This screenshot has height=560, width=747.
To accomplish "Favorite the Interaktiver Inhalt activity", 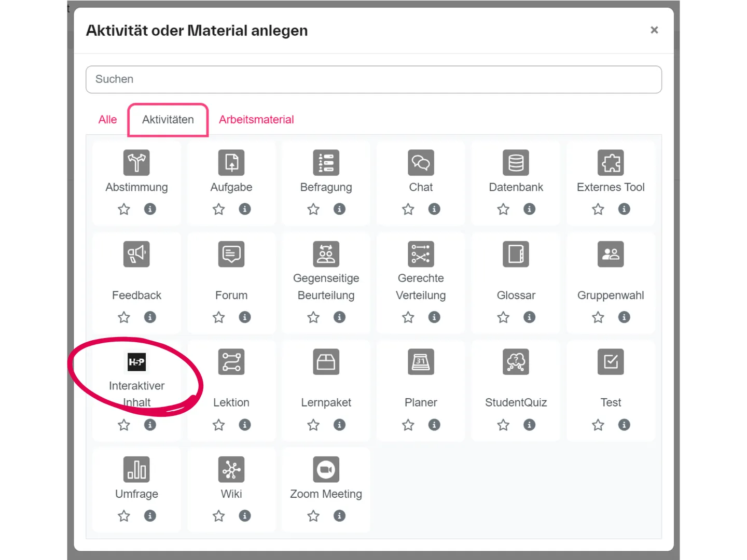I will pos(123,425).
